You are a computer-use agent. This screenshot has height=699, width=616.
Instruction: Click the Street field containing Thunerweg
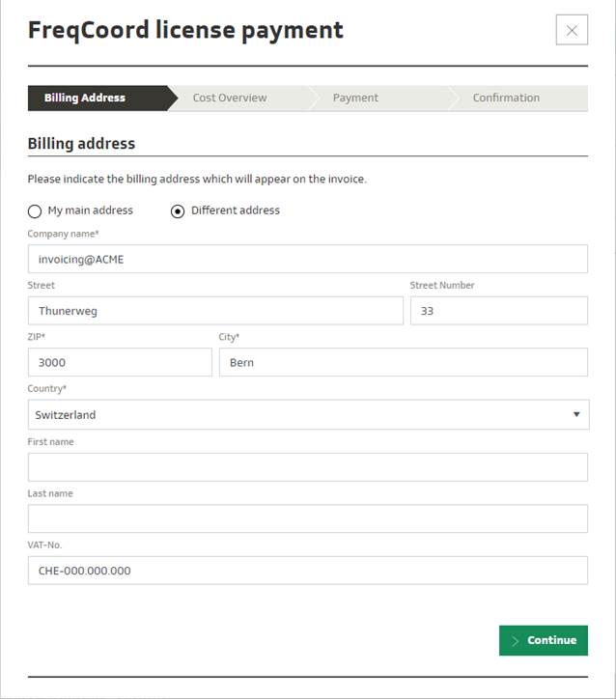pyautogui.click(x=215, y=311)
